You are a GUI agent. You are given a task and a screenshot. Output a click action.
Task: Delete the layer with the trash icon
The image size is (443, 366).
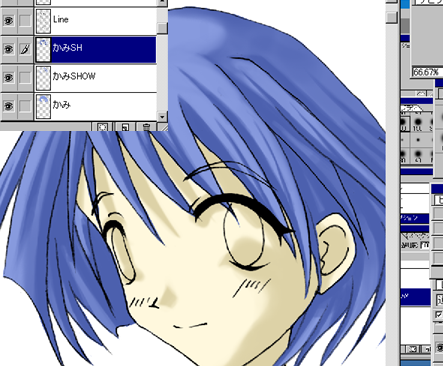pos(146,127)
